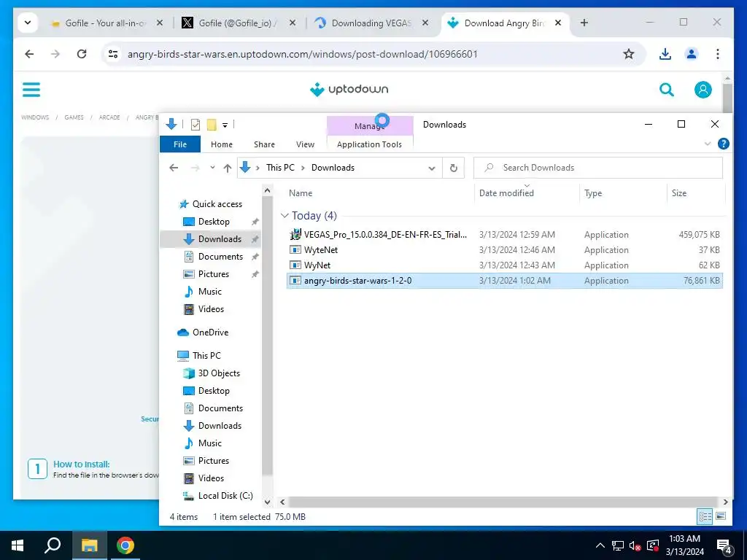Bookmark this page with the star
The image size is (747, 560).
(x=628, y=54)
